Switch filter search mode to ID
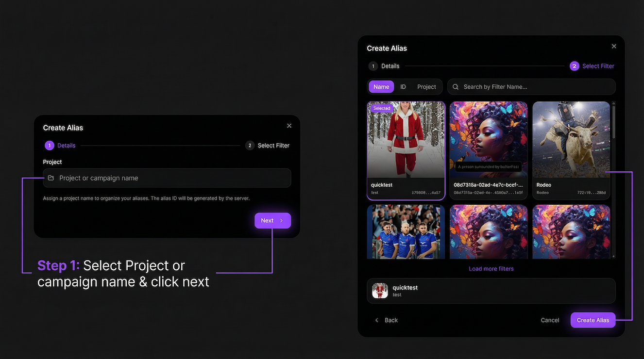Viewport: 644px width, 359px height. point(403,87)
